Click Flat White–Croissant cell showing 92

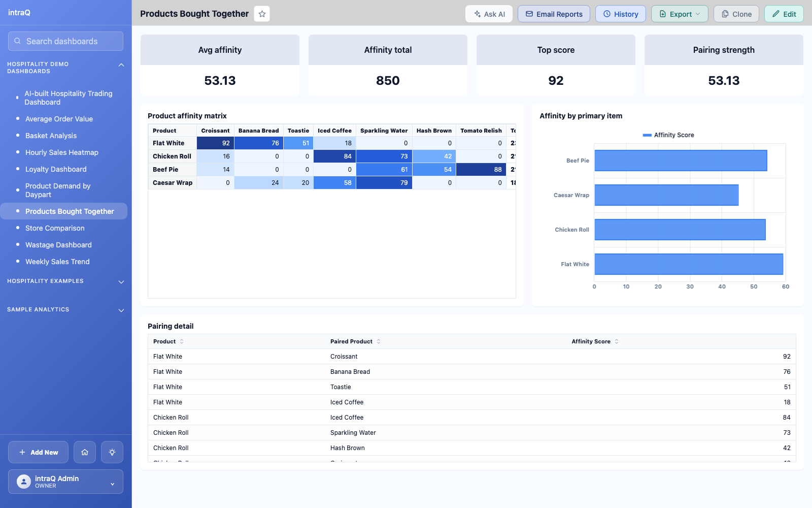tap(215, 143)
